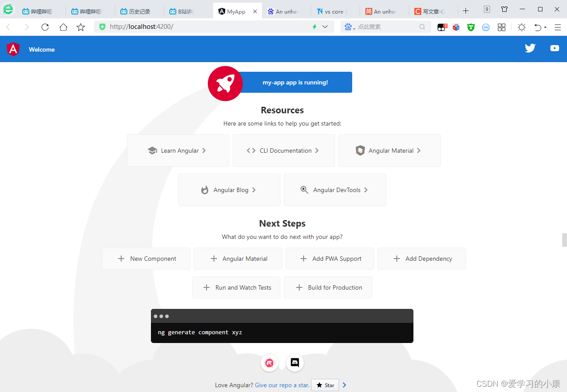Click the page scrollbar thumb

coord(564,240)
